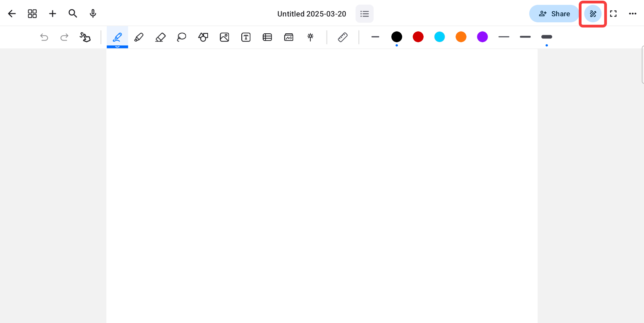644x323 pixels.
Task: Choose the lasso selection tool
Action: tap(182, 37)
